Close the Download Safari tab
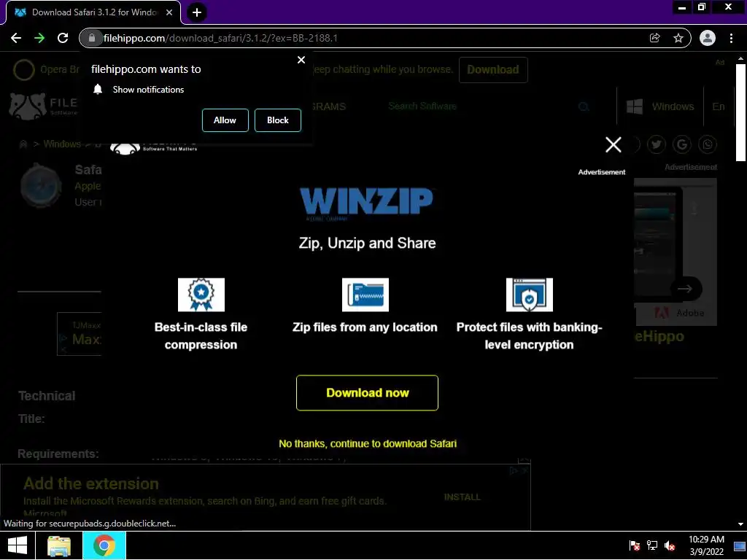Image resolution: width=747 pixels, height=560 pixels. tap(169, 12)
